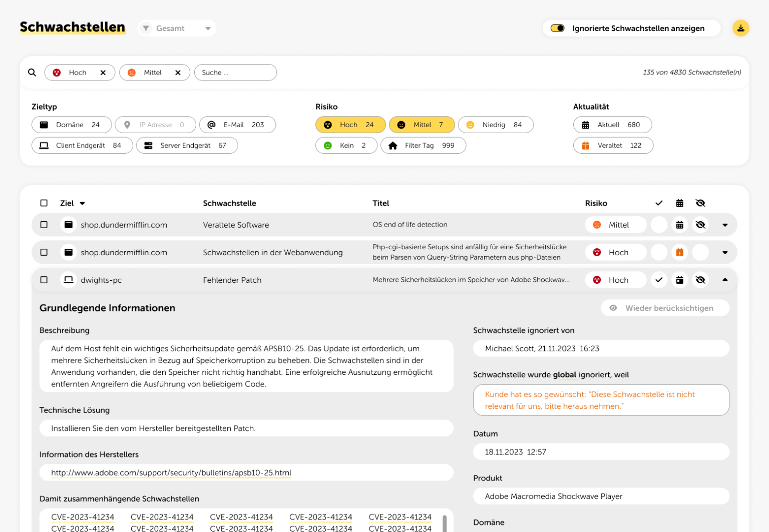The width and height of the screenshot is (769, 532).
Task: Toggle Ignorierte Schwachstellen anzeigen switch
Action: (x=557, y=29)
